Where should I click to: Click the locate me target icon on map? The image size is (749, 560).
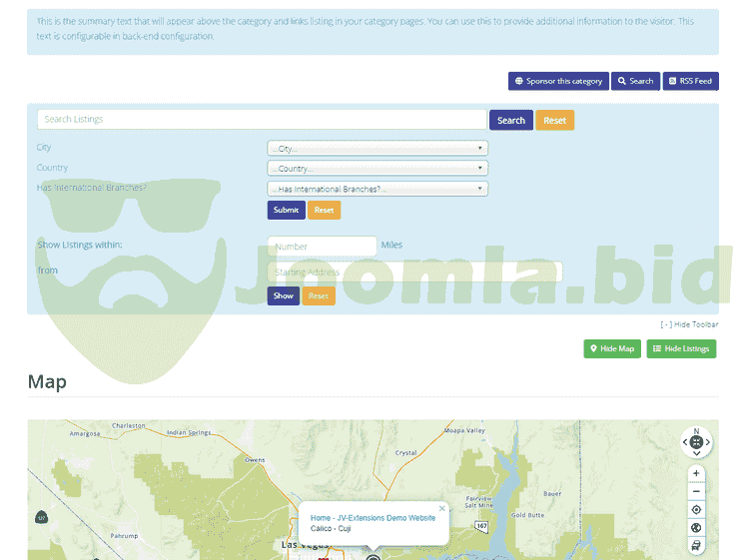pos(696,509)
